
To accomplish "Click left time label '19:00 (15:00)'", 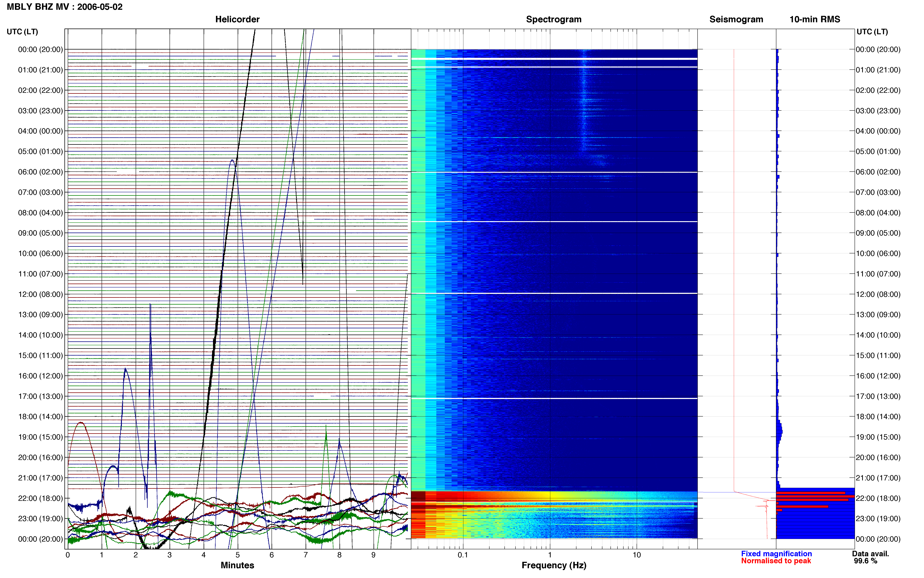I will (x=41, y=437).
